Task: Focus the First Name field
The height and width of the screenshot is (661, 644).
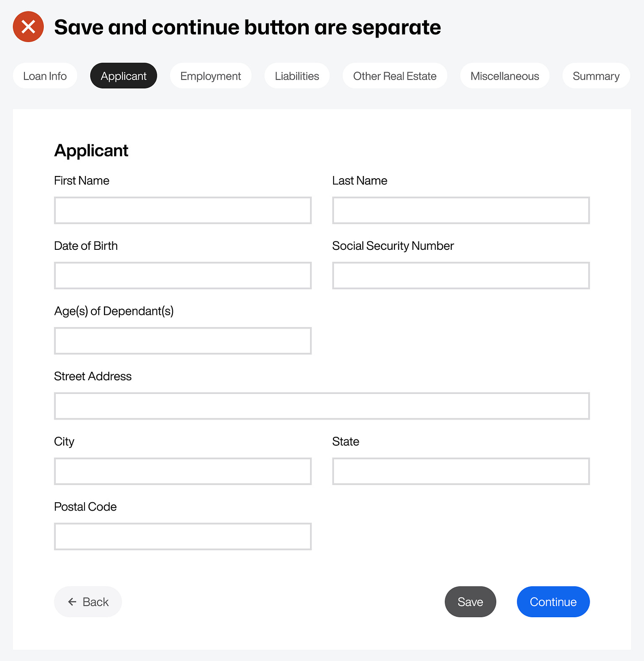Action: (183, 210)
